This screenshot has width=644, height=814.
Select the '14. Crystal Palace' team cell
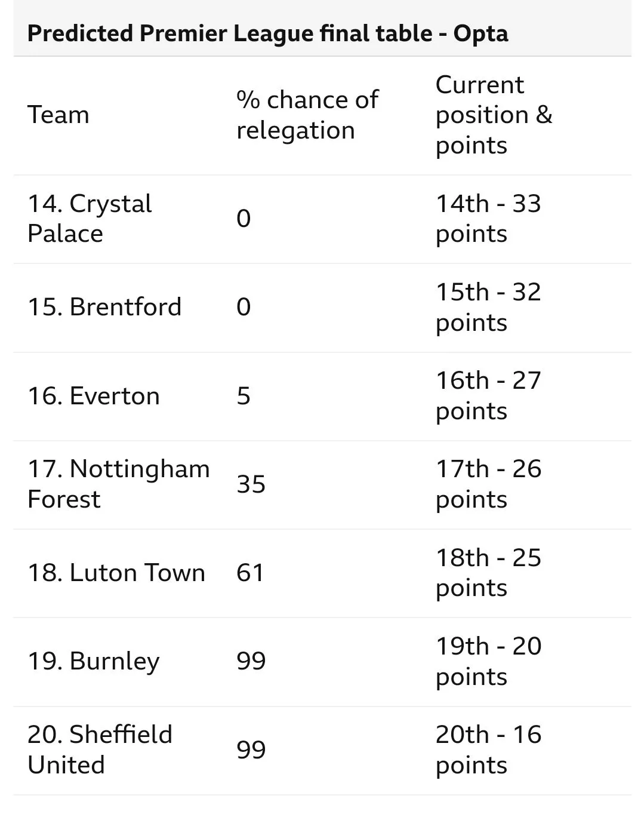[90, 219]
